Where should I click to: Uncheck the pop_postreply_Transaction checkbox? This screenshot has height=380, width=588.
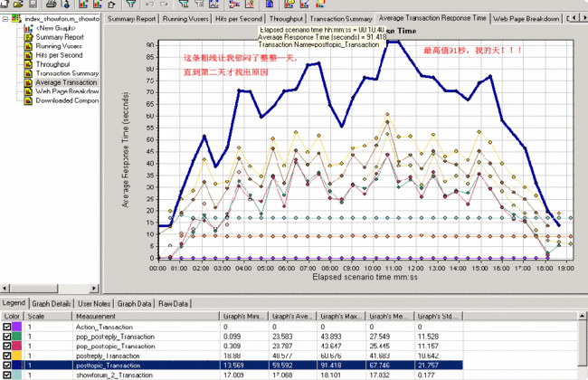tap(6, 337)
